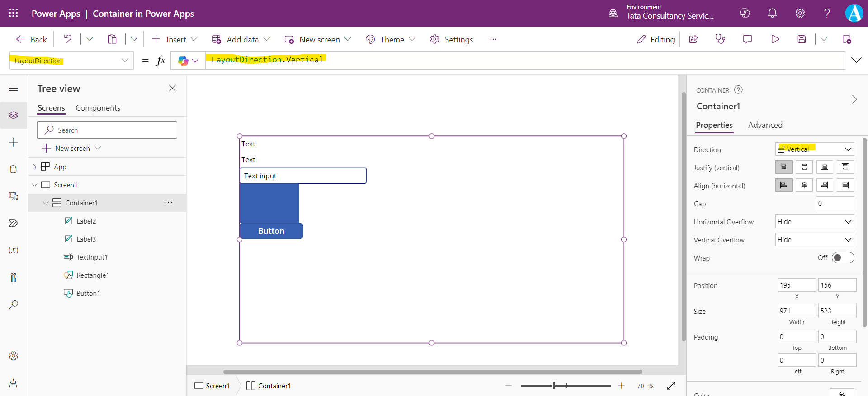Preview the app with the Play icon
The width and height of the screenshot is (868, 396).
(x=775, y=39)
